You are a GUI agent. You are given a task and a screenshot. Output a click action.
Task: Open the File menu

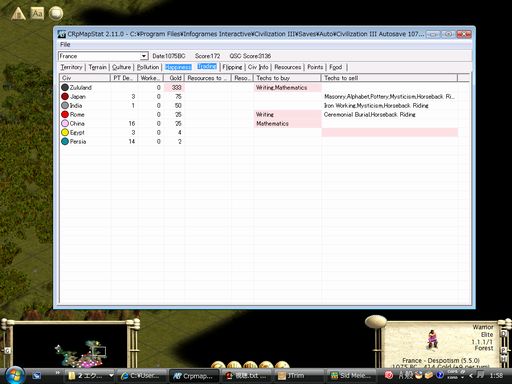tap(65, 44)
